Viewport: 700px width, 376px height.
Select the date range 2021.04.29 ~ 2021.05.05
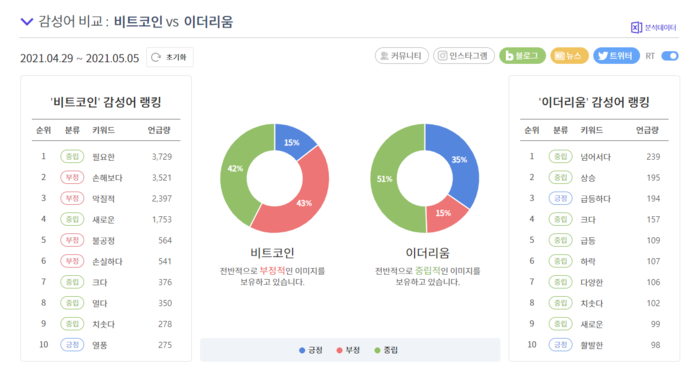tap(79, 58)
